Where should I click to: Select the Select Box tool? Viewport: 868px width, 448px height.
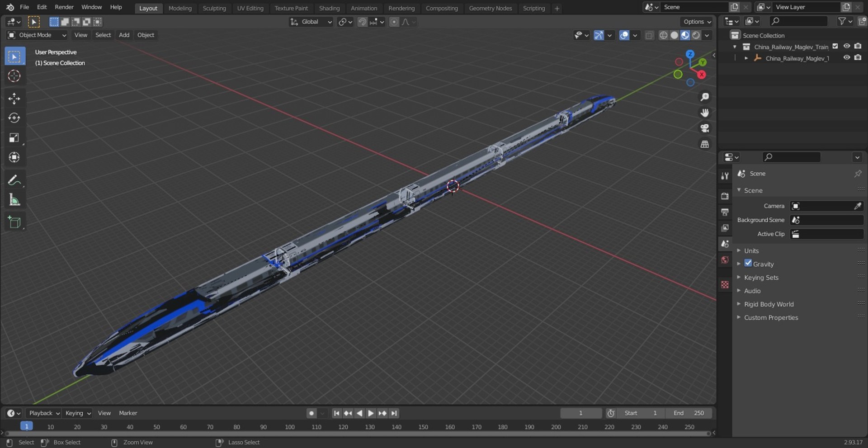tap(14, 57)
